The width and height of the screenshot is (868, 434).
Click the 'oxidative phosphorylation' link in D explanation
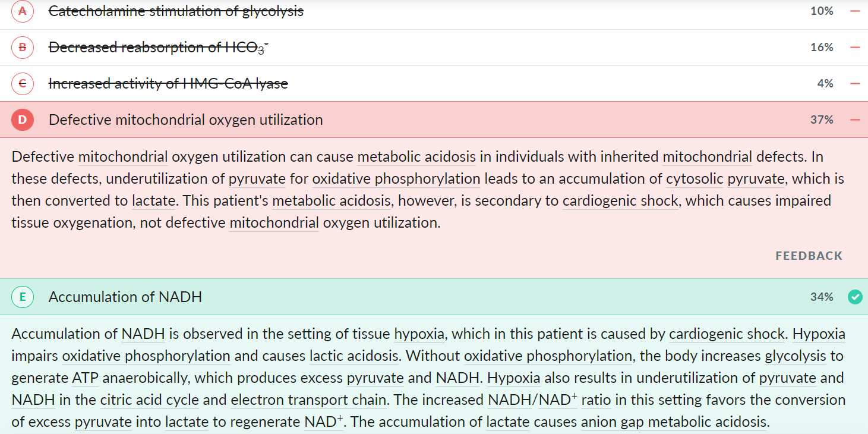396,179
